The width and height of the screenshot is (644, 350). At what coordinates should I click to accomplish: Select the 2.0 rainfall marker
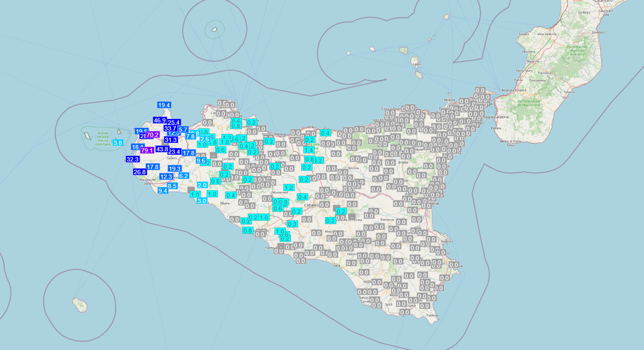point(202,185)
